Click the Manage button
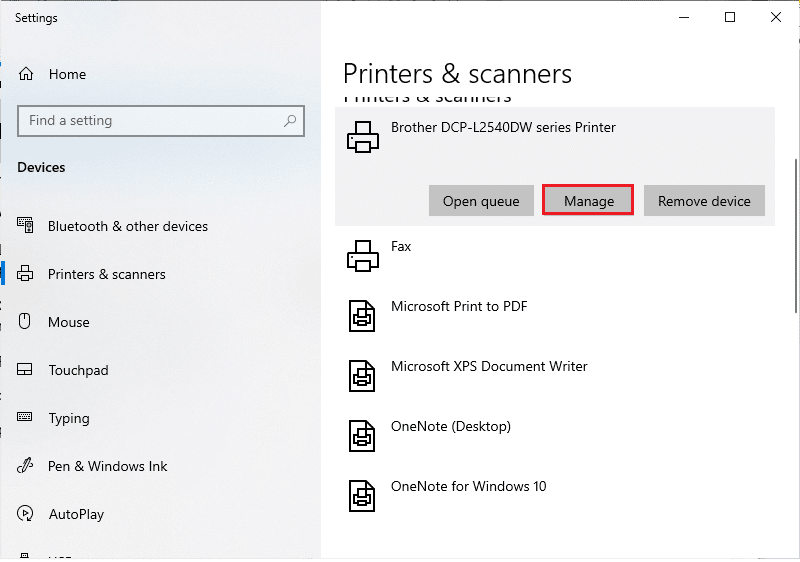This screenshot has height=562, width=800. [588, 200]
